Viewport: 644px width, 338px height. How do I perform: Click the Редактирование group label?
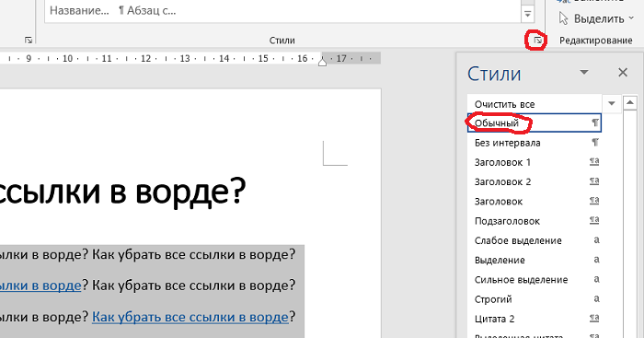(x=595, y=41)
